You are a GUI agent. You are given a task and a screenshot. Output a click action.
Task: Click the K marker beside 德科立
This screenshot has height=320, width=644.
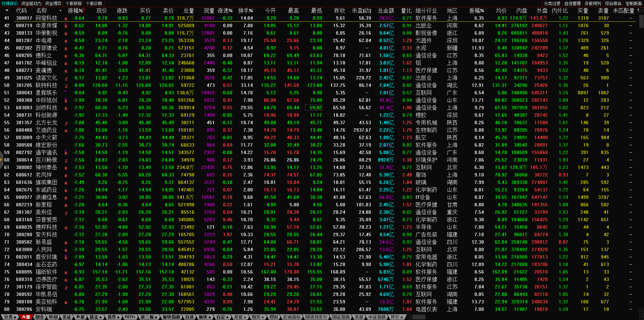66,56
